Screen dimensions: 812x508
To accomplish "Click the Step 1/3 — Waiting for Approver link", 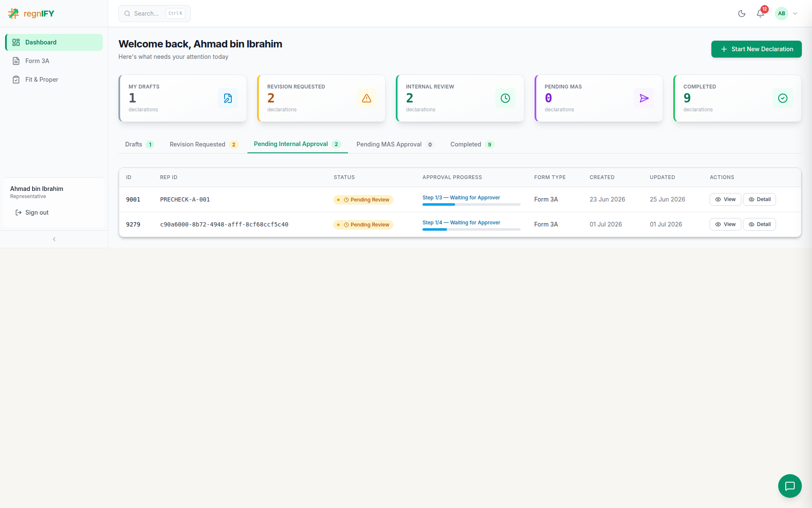I will pyautogui.click(x=461, y=198).
